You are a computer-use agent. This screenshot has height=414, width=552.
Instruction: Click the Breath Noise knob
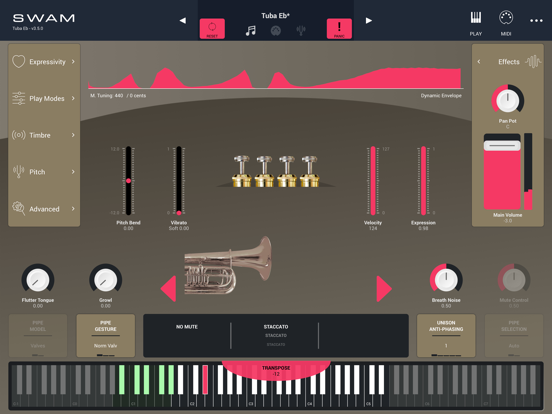tap(446, 280)
